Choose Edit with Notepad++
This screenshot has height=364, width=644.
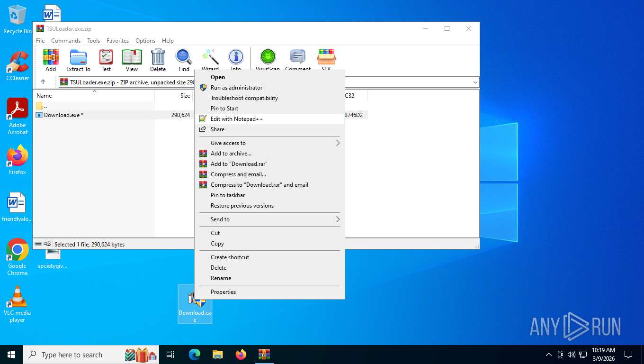(x=269, y=119)
